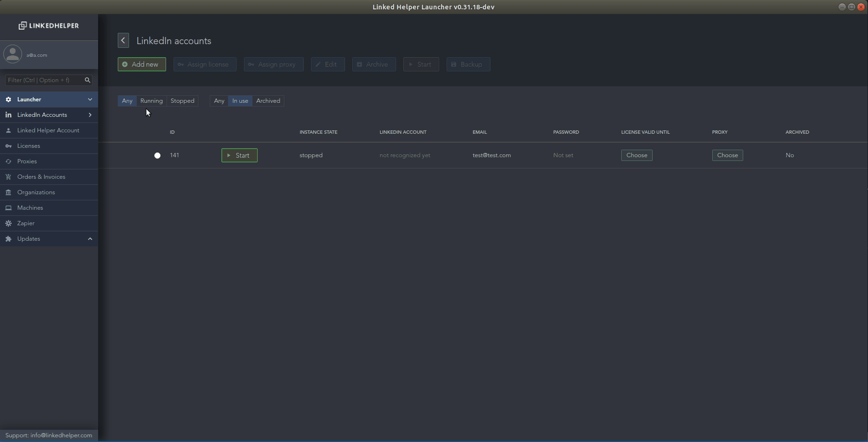Image resolution: width=868 pixels, height=442 pixels.
Task: Click the Organizations building icon
Action: (8, 192)
